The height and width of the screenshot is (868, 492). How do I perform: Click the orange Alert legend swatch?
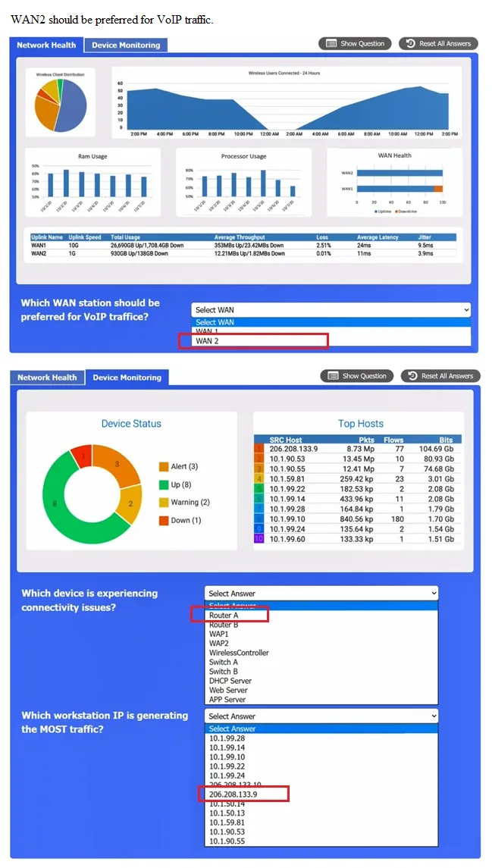pyautogui.click(x=164, y=467)
